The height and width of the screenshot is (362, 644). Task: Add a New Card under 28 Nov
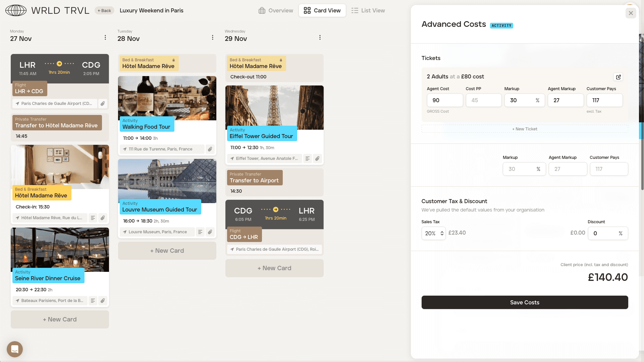[x=167, y=251]
